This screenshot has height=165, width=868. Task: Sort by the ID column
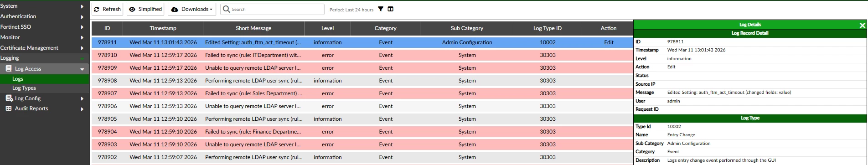coord(107,28)
